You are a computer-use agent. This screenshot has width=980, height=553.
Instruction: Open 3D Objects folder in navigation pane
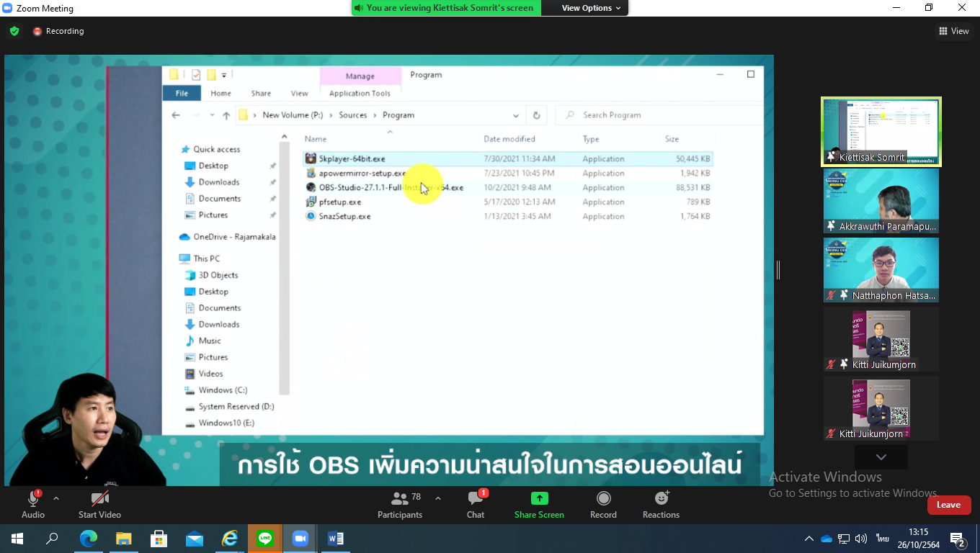[218, 275]
